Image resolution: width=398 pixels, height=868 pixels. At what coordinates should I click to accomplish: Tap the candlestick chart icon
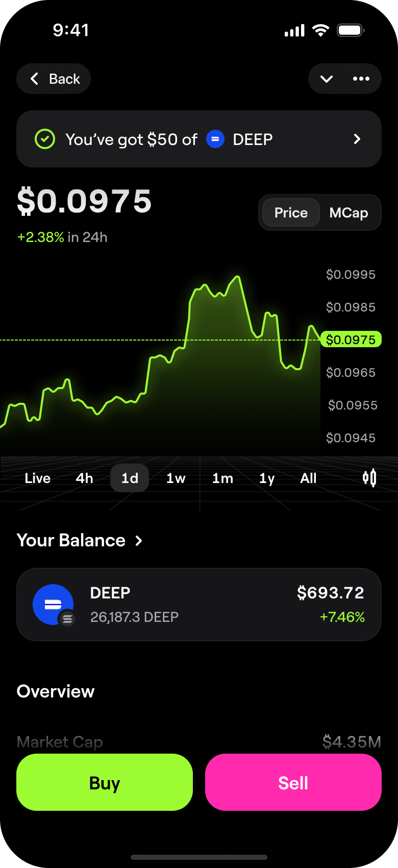[x=369, y=478]
